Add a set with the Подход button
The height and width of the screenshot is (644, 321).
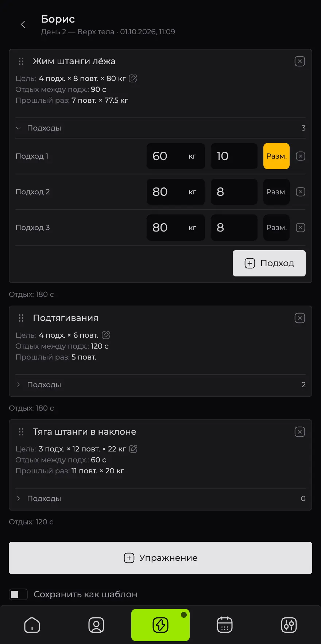[x=269, y=263]
